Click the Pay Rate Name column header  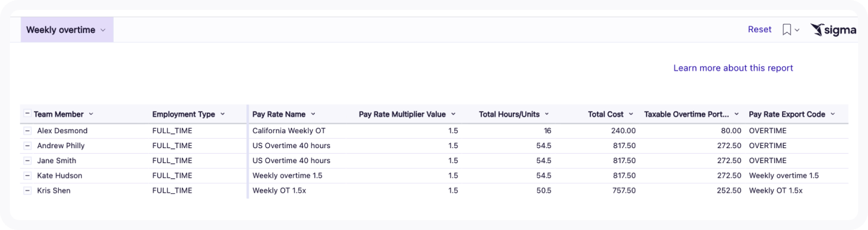[279, 114]
